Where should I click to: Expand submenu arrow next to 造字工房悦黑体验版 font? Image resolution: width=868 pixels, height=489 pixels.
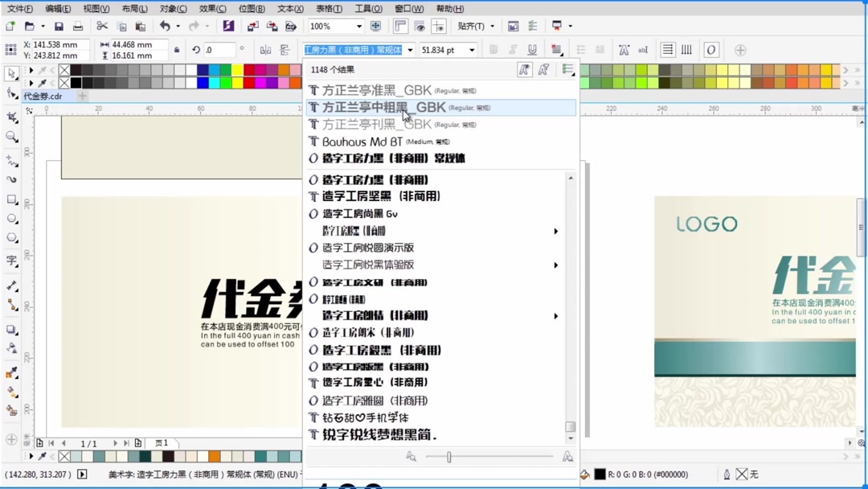[x=555, y=265]
